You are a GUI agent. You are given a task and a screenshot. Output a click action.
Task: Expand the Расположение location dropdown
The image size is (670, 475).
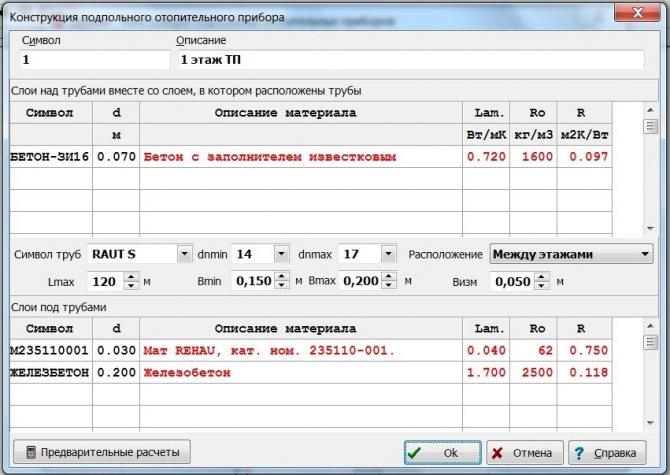(643, 254)
